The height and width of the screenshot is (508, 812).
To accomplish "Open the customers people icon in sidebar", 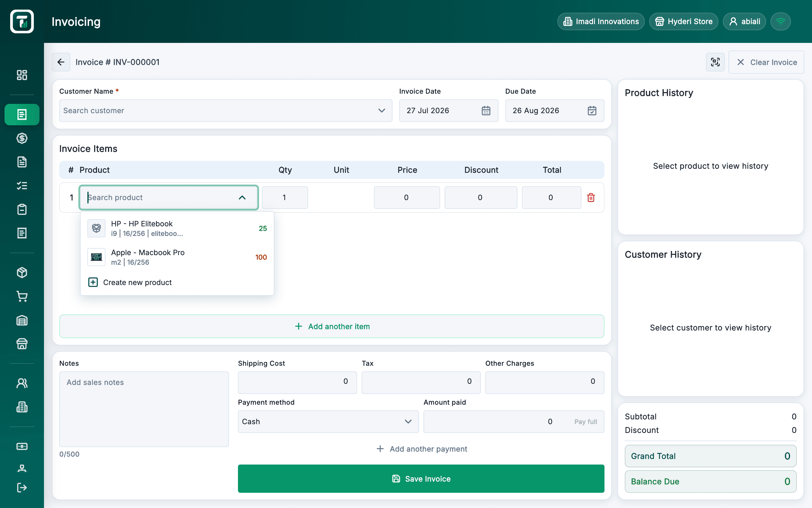I will point(22,383).
